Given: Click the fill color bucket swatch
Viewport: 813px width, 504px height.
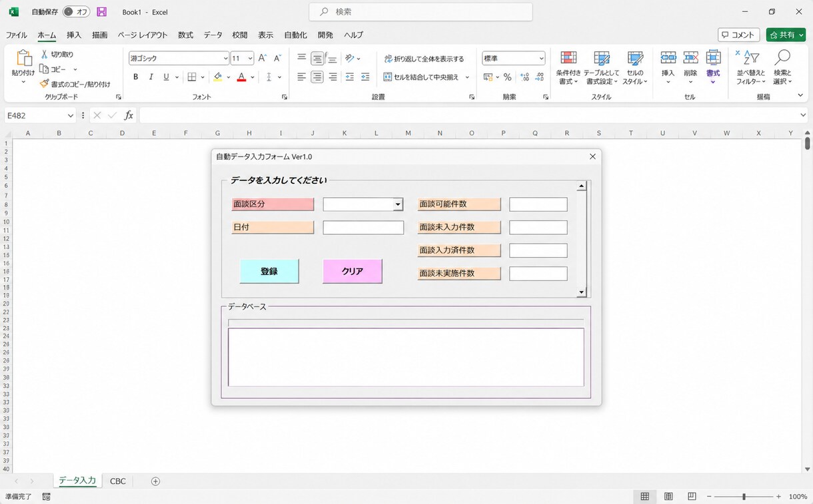Looking at the screenshot, I should [x=218, y=77].
